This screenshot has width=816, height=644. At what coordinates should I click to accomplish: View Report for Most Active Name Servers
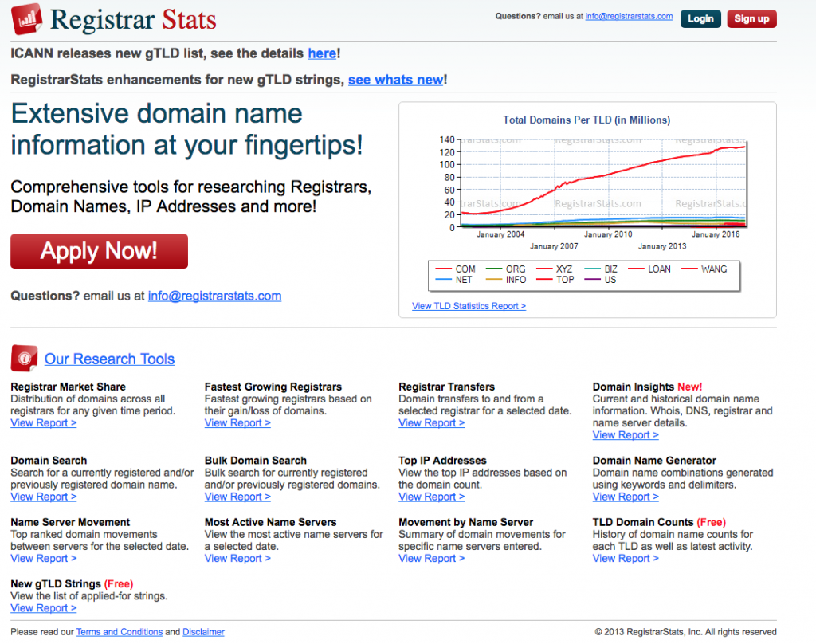tap(237, 558)
